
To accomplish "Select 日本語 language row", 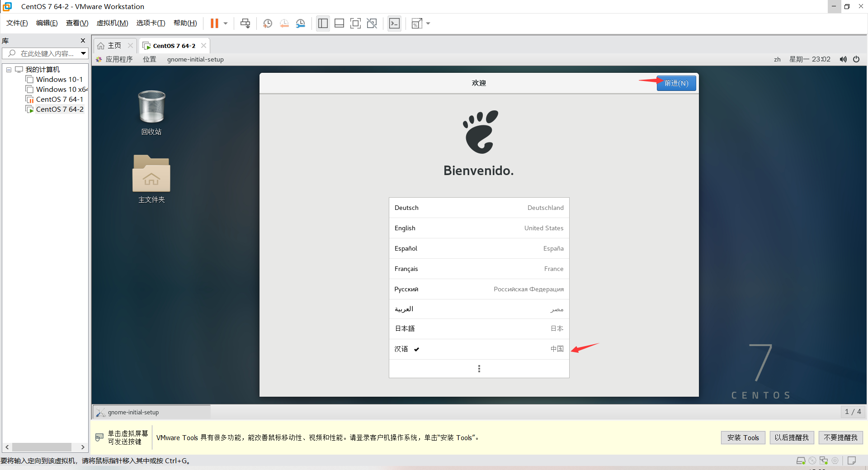I will coord(479,329).
